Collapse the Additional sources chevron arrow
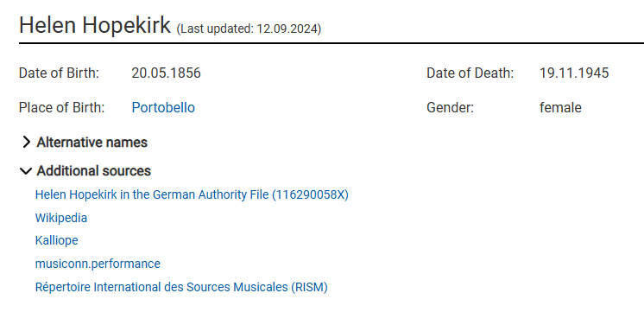 pyautogui.click(x=25, y=171)
